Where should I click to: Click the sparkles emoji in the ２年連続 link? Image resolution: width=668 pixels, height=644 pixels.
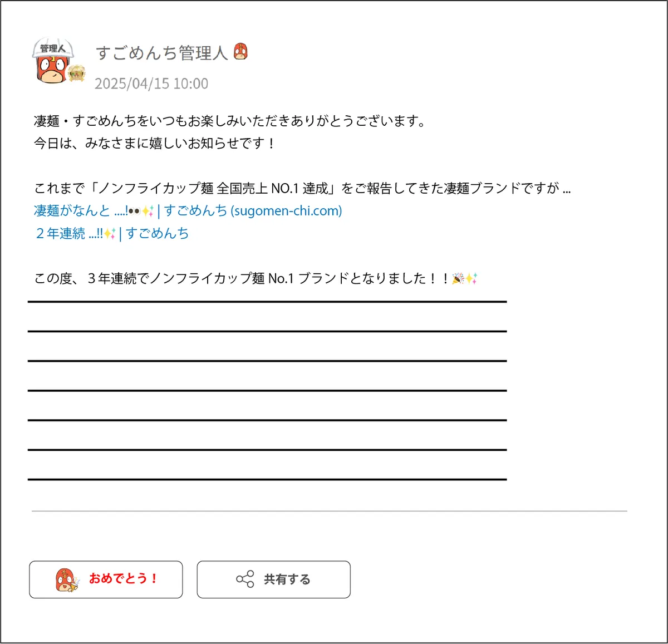point(110,234)
